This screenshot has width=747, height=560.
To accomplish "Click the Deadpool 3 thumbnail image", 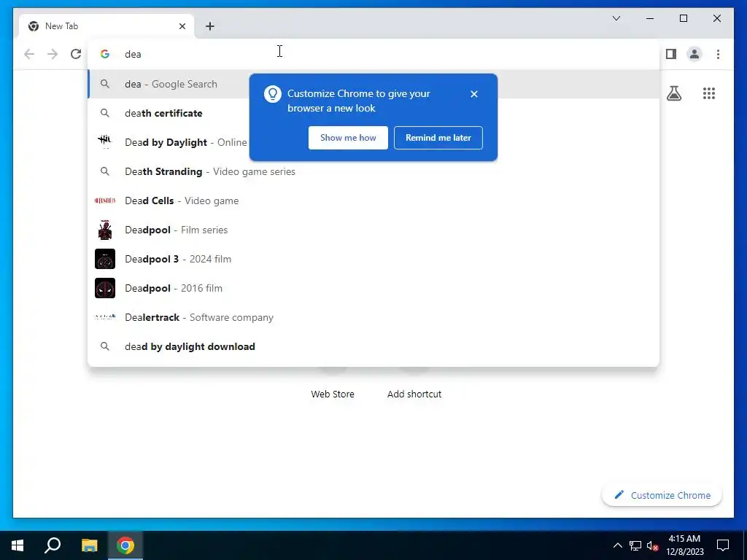I will coord(105,259).
